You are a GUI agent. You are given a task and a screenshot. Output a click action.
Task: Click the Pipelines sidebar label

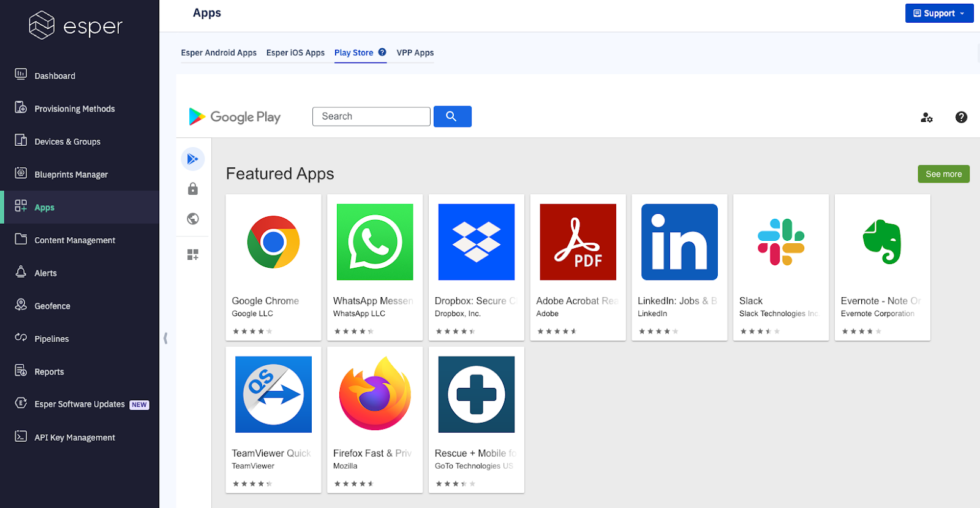tap(51, 339)
